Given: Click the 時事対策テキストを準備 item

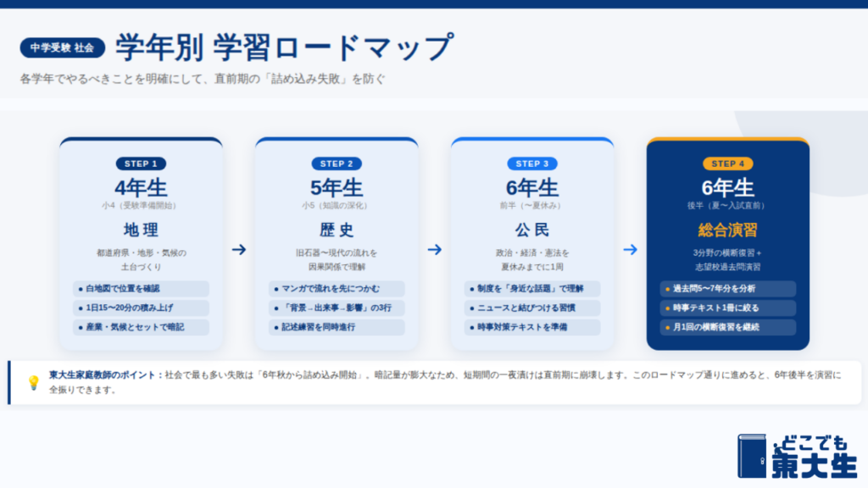Looking at the screenshot, I should click(x=532, y=327).
